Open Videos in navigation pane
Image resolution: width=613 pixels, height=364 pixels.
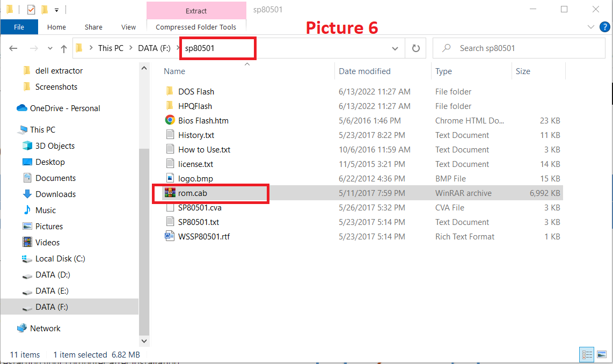[41, 242]
